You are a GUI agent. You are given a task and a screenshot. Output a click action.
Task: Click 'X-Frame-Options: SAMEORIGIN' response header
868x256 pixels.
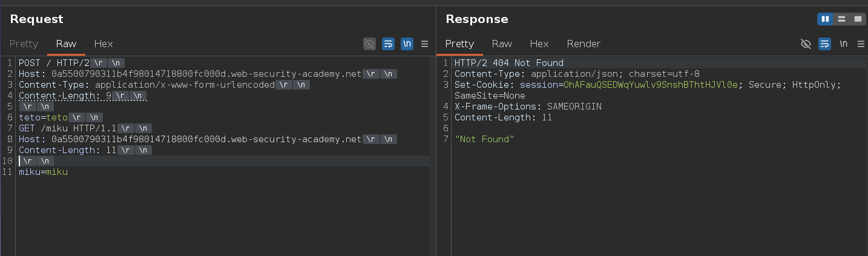[x=528, y=107]
